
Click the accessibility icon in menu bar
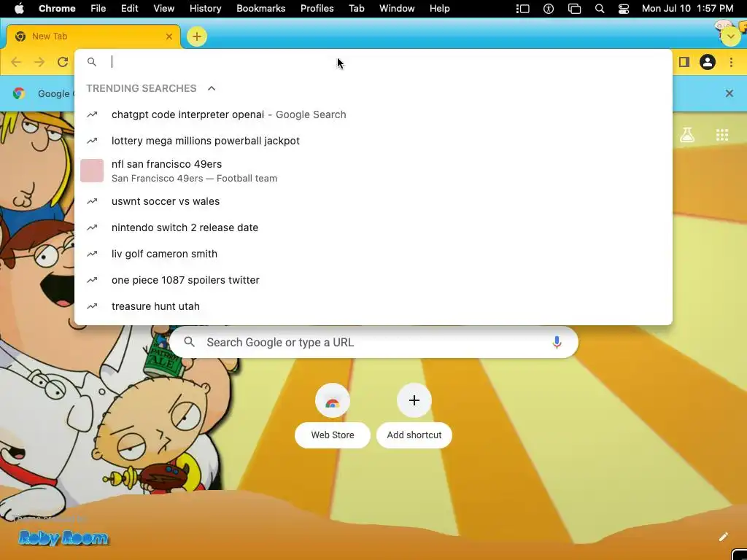point(549,9)
